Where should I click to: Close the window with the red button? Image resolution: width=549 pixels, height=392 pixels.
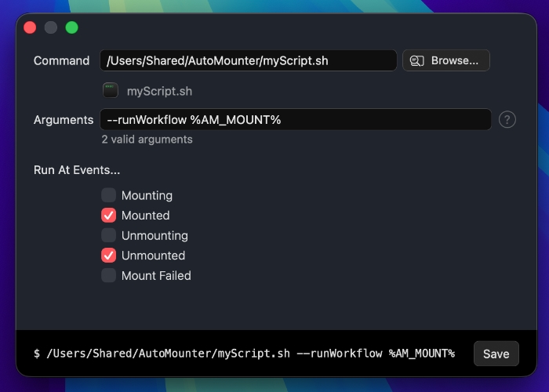tap(30, 27)
